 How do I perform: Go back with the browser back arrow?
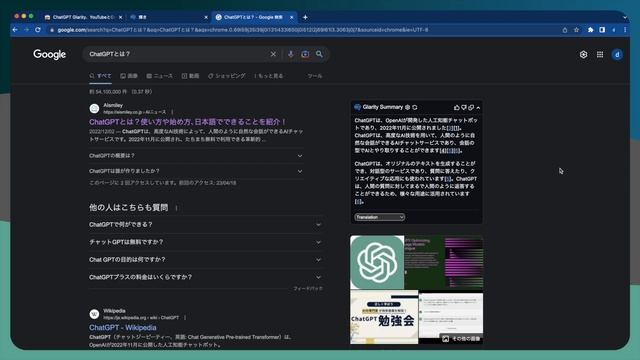tap(15, 30)
